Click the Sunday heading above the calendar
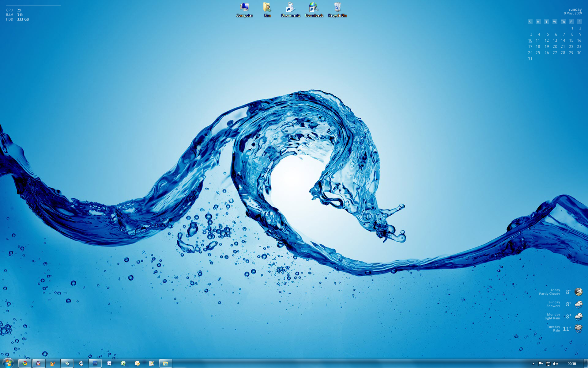The width and height of the screenshot is (588, 368). click(575, 10)
